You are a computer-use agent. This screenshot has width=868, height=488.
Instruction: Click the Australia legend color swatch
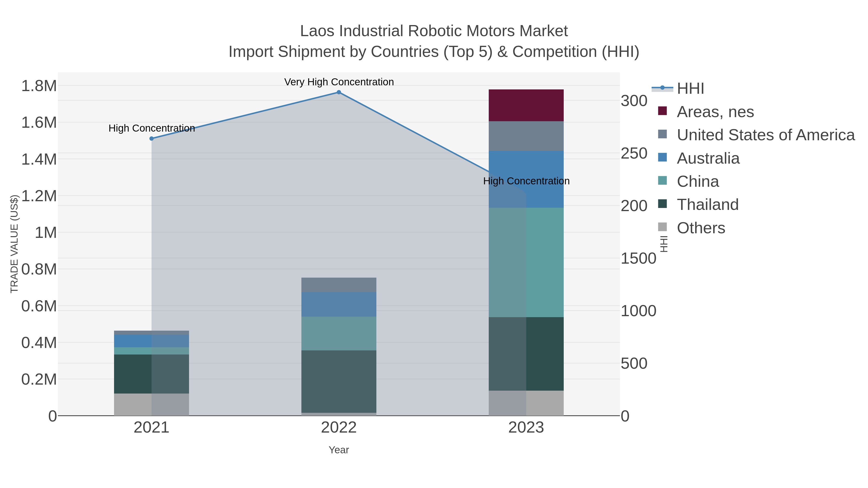click(x=663, y=158)
